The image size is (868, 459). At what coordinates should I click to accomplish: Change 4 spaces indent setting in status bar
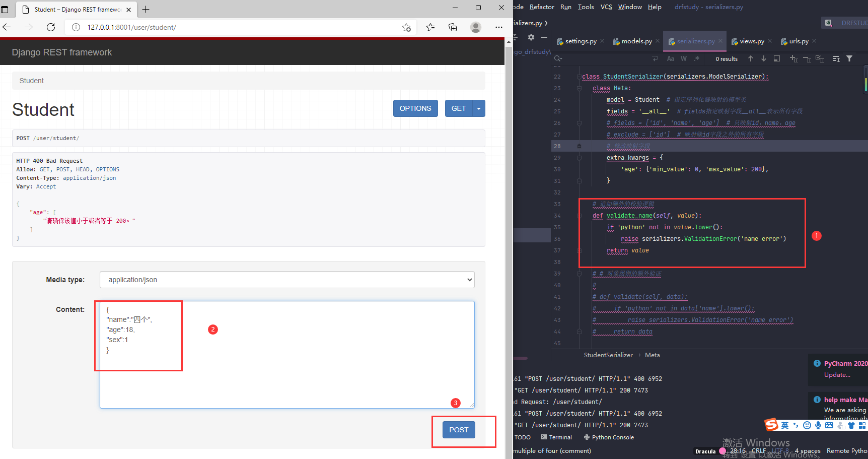808,451
